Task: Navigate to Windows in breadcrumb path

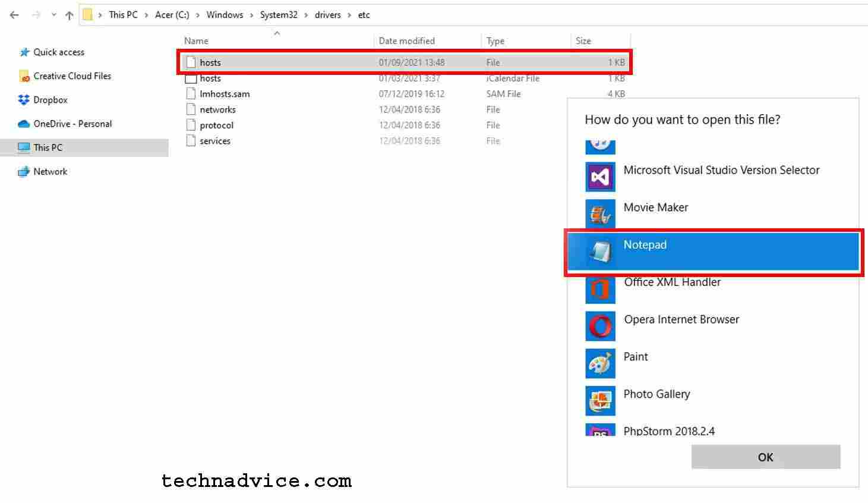Action: (225, 15)
